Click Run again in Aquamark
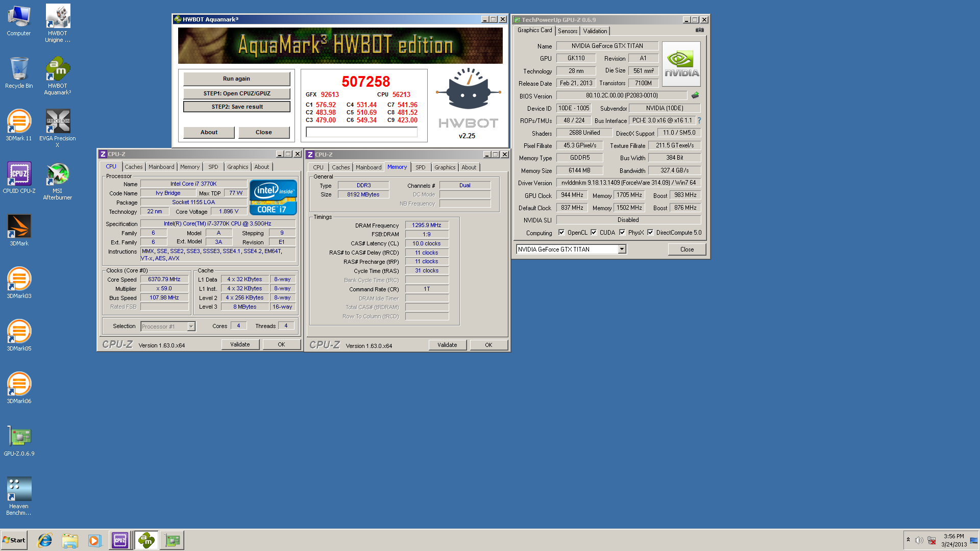 click(237, 79)
